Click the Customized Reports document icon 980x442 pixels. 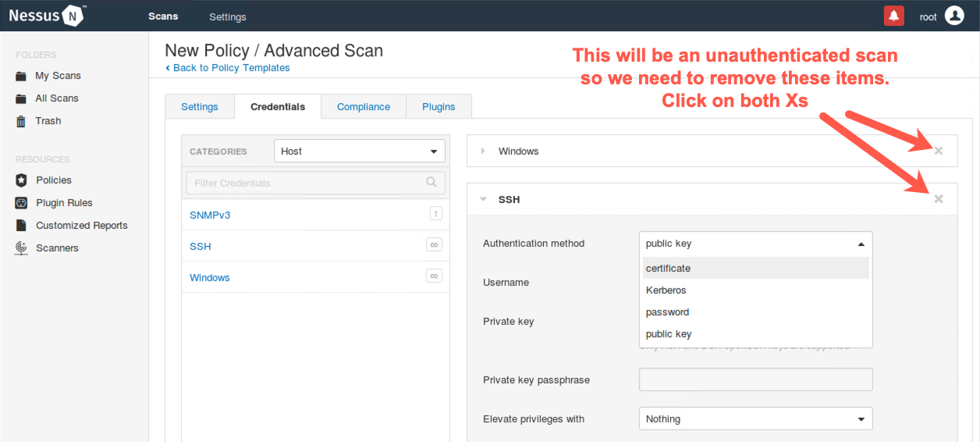click(x=21, y=226)
